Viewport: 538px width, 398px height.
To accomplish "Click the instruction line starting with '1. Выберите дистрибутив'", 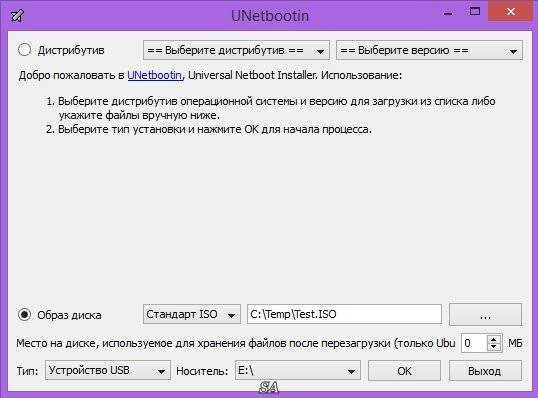I will pyautogui.click(x=271, y=108).
